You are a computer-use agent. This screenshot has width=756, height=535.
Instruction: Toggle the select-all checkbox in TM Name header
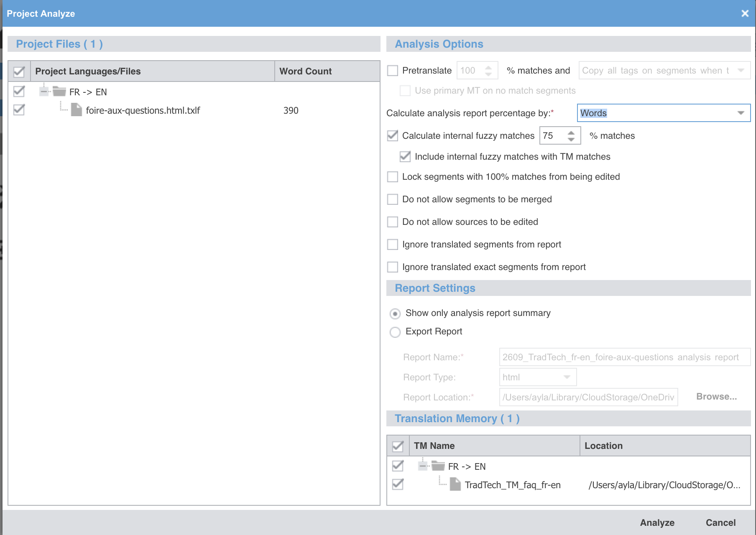pos(398,446)
